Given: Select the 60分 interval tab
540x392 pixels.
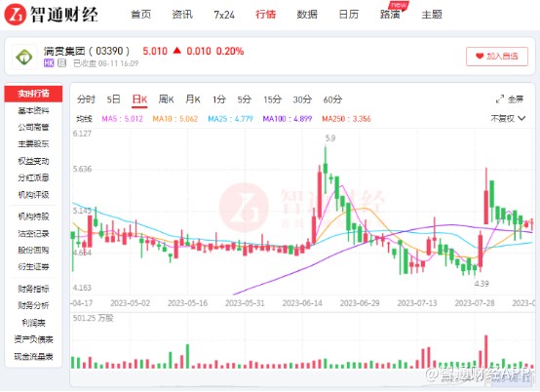Looking at the screenshot, I should (x=332, y=99).
